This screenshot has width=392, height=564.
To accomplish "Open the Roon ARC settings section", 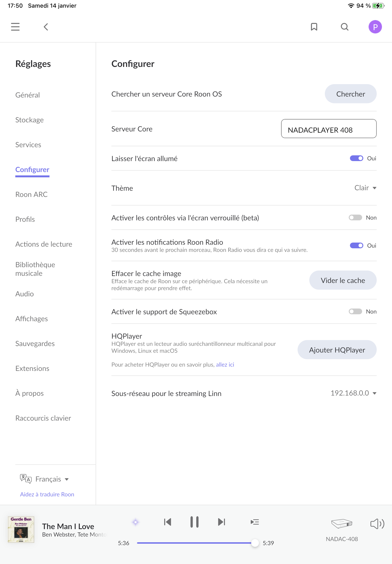I will tap(32, 194).
